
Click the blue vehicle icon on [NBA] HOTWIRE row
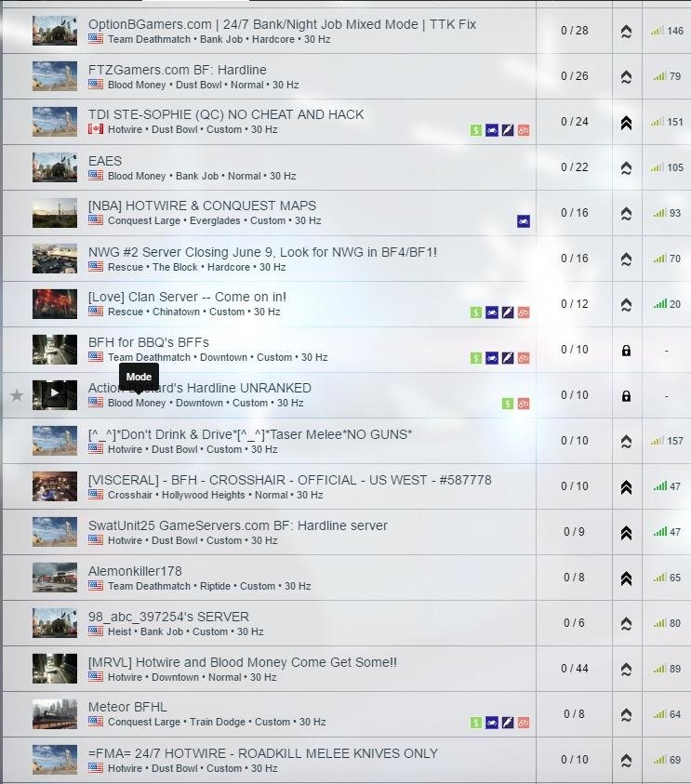coord(524,221)
